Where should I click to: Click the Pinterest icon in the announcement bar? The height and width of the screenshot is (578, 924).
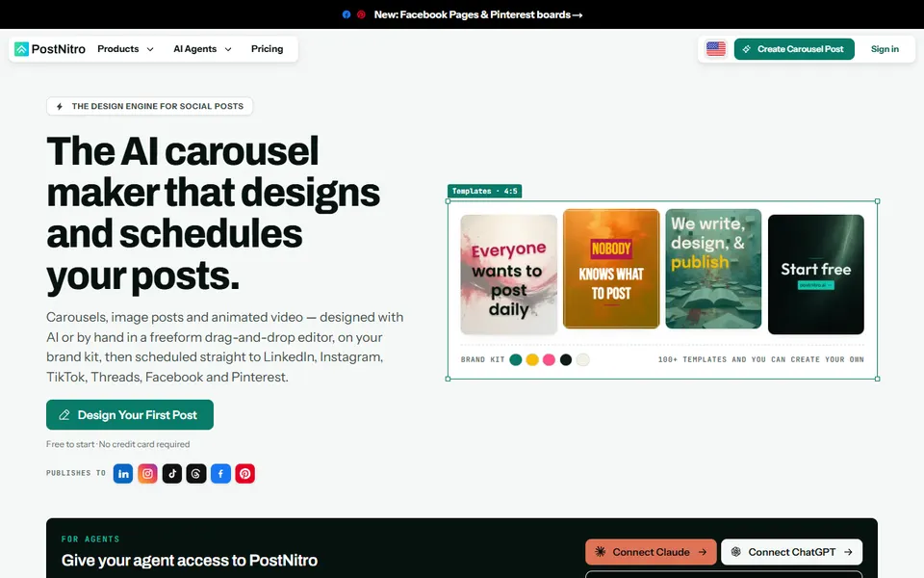pos(361,14)
